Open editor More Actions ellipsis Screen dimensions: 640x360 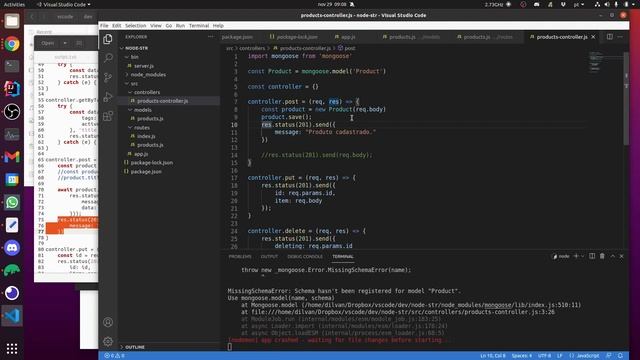pyautogui.click(x=620, y=37)
